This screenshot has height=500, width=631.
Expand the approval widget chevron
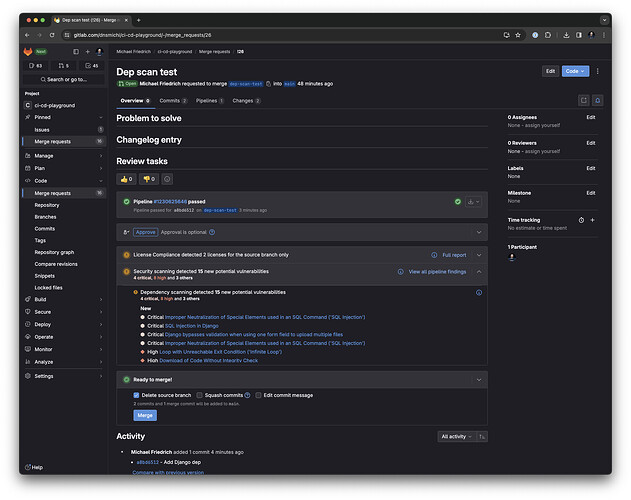[479, 232]
